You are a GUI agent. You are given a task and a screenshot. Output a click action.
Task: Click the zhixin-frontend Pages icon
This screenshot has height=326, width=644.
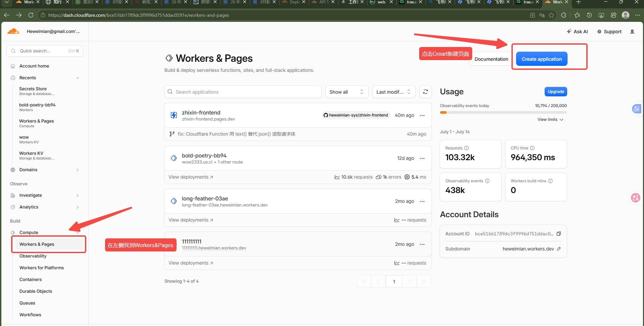click(x=174, y=115)
